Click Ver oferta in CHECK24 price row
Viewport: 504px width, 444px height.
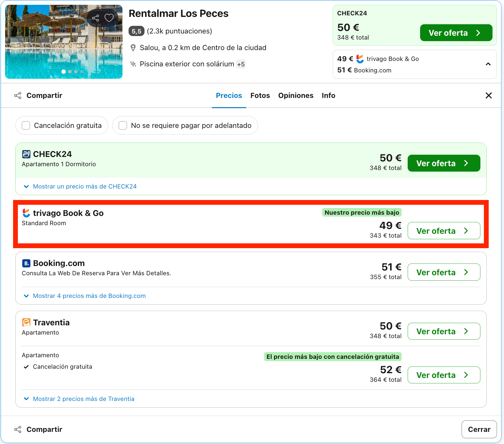point(444,163)
